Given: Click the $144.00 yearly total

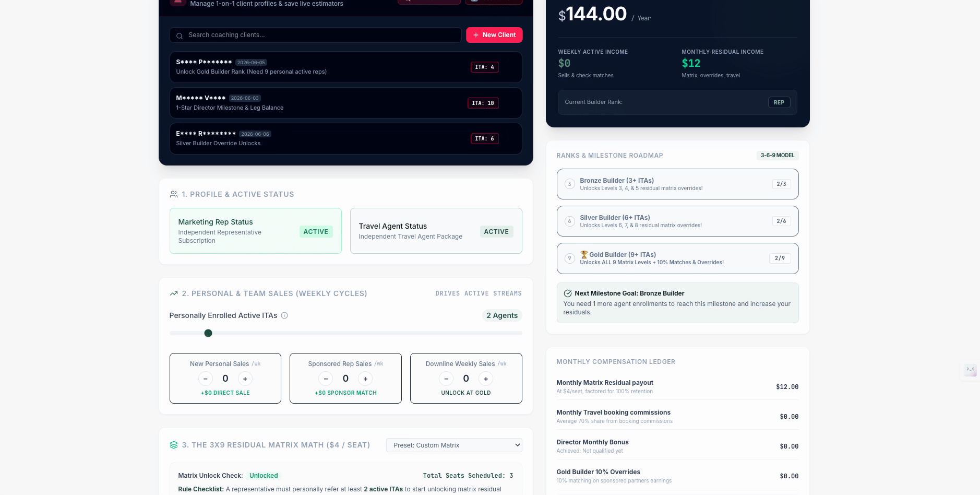Looking at the screenshot, I should click(x=592, y=14).
